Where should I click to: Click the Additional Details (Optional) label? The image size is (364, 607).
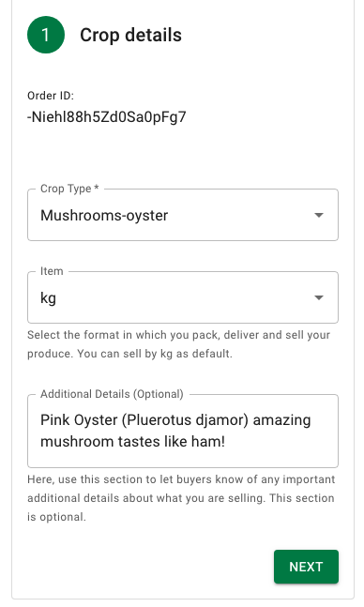point(112,394)
